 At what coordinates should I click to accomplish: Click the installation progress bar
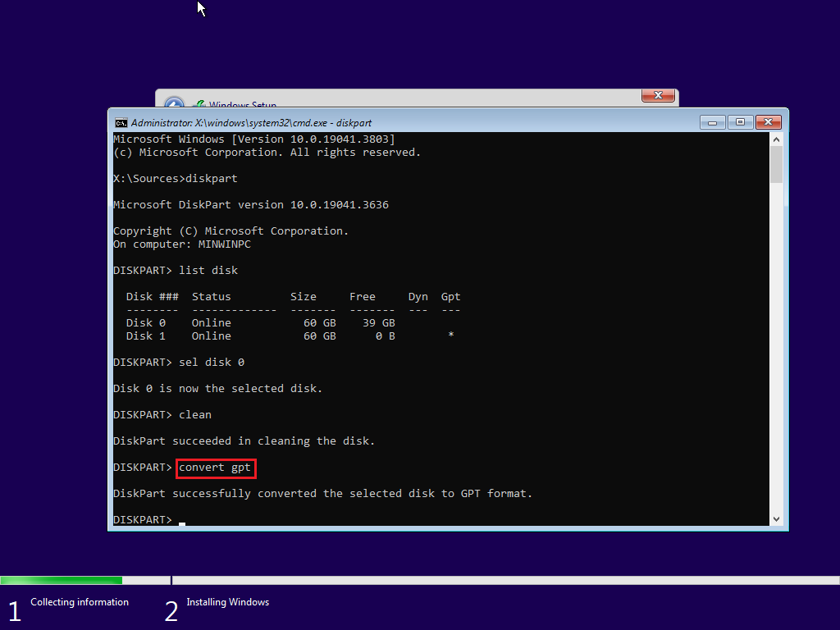(420, 580)
